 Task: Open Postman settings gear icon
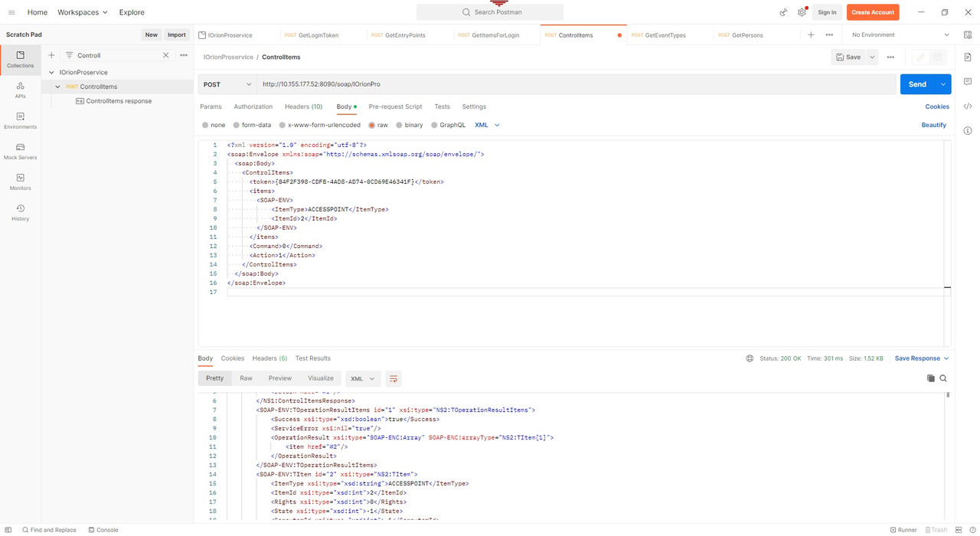tap(802, 12)
